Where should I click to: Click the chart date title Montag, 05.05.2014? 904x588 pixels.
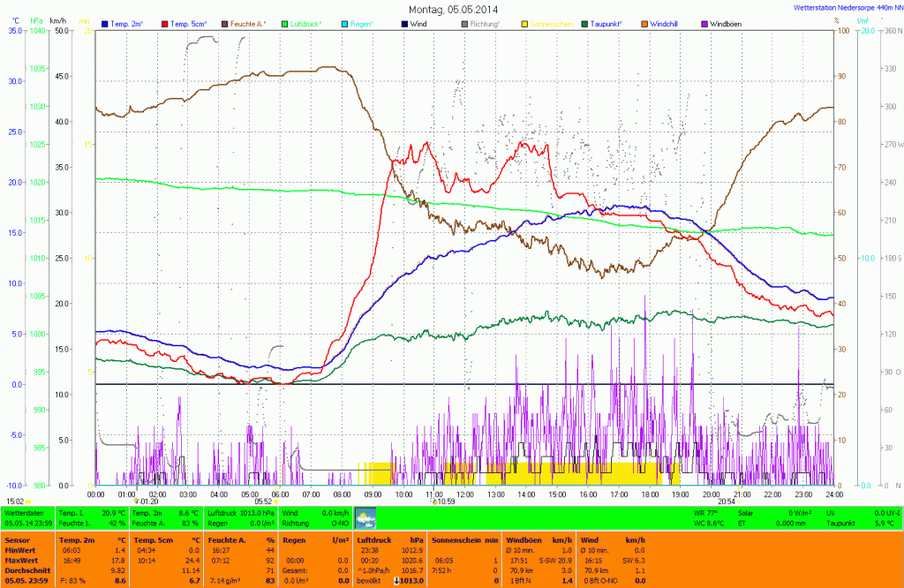pyautogui.click(x=452, y=9)
